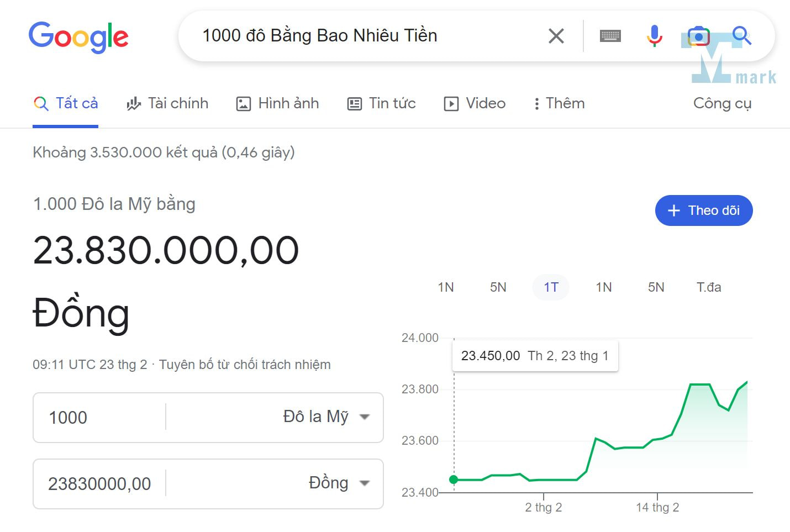
Task: Switch to the Tài chính tab
Action: click(x=167, y=103)
